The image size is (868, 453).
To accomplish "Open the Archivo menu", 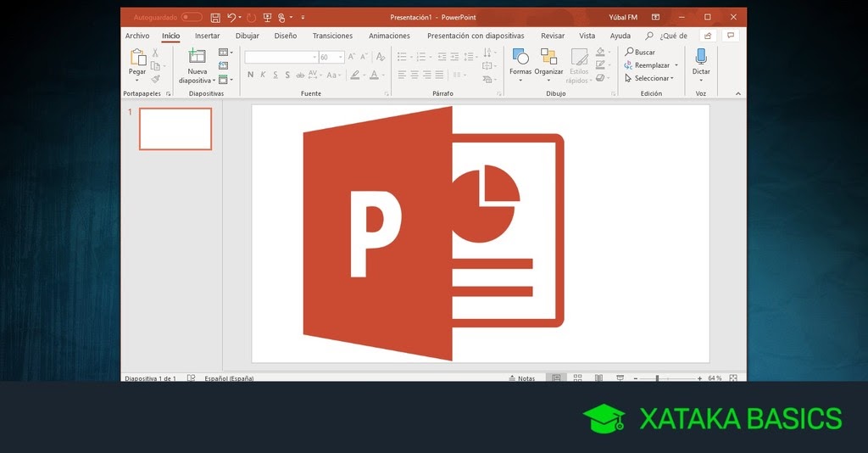I will click(137, 36).
